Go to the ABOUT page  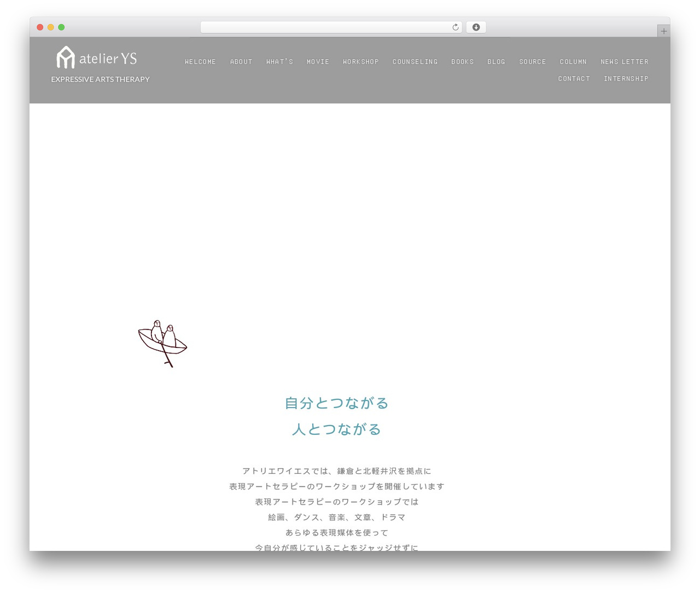[241, 62]
